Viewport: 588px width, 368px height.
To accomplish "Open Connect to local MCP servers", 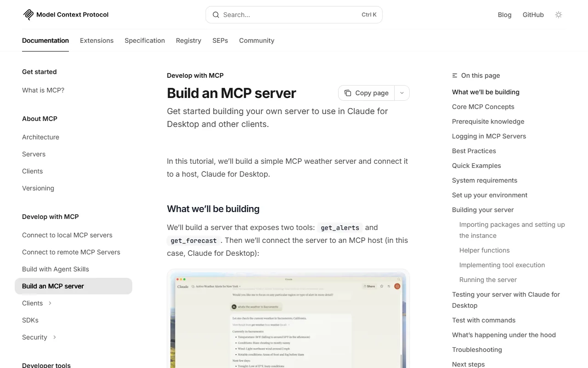I will point(67,235).
